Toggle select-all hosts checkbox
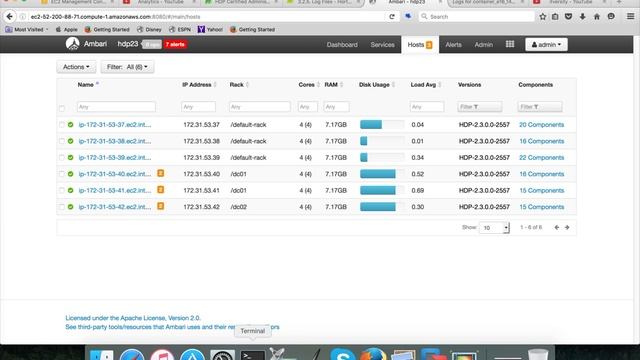 62,108
